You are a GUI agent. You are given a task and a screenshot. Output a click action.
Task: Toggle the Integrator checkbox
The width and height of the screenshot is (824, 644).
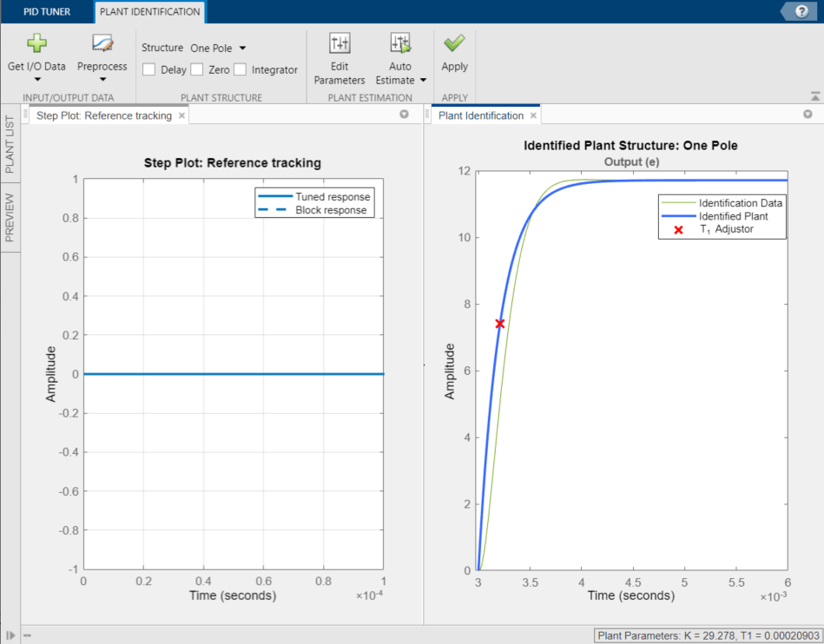point(240,69)
